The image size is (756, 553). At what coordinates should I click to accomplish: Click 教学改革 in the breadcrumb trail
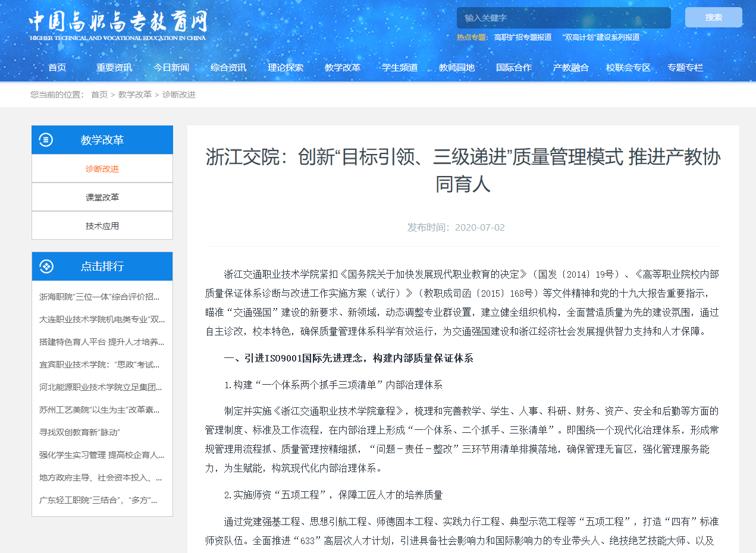tap(134, 95)
